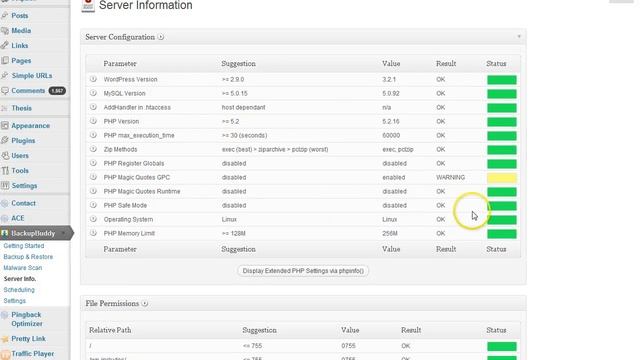Open the Media menu
Viewport: 640px width, 360px height.
coord(21,31)
